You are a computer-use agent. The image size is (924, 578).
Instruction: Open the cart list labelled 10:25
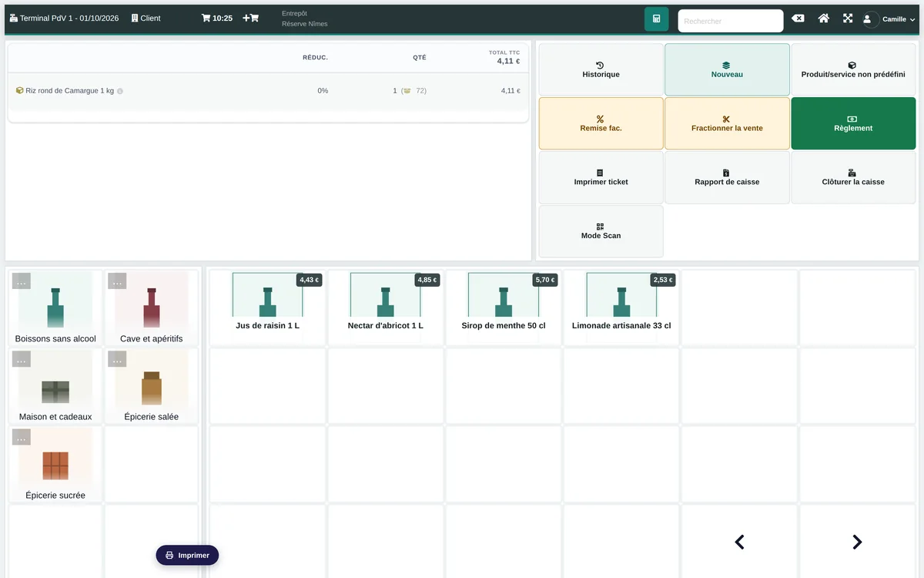tap(217, 18)
